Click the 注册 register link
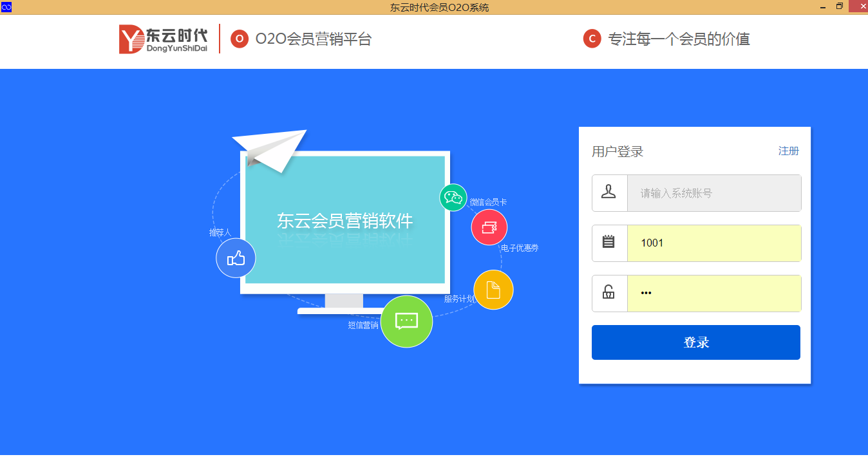The width and height of the screenshot is (868, 457). coord(789,151)
